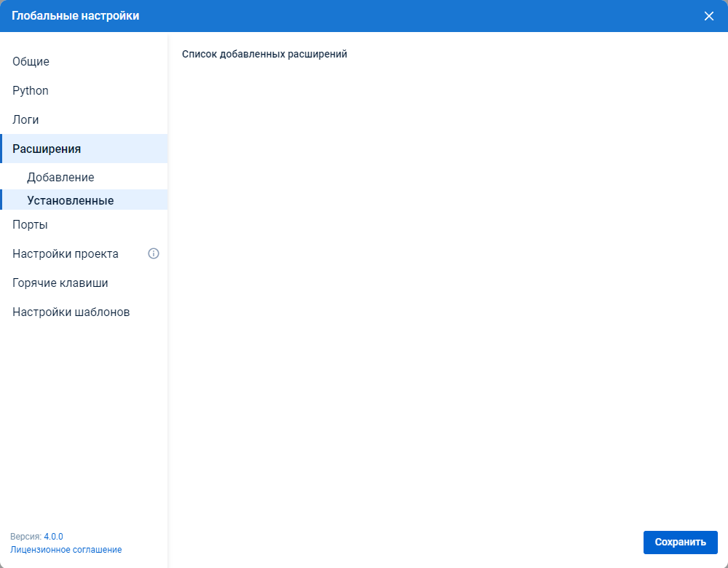Click the Сохранить button
This screenshot has height=568, width=728.
[x=680, y=542]
